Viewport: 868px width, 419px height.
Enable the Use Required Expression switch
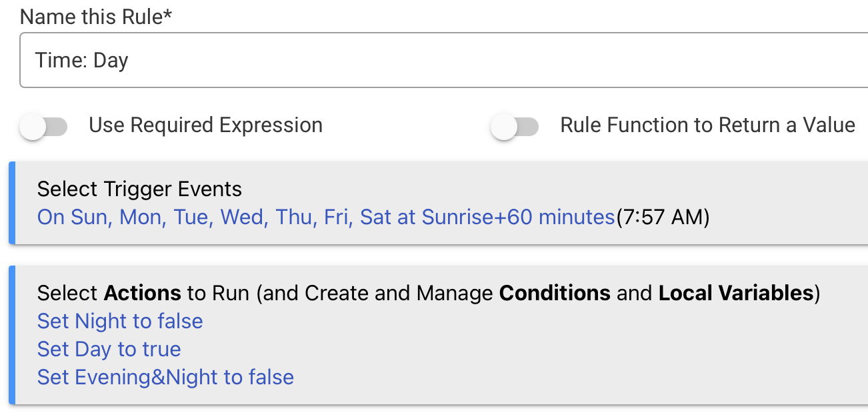[44, 126]
